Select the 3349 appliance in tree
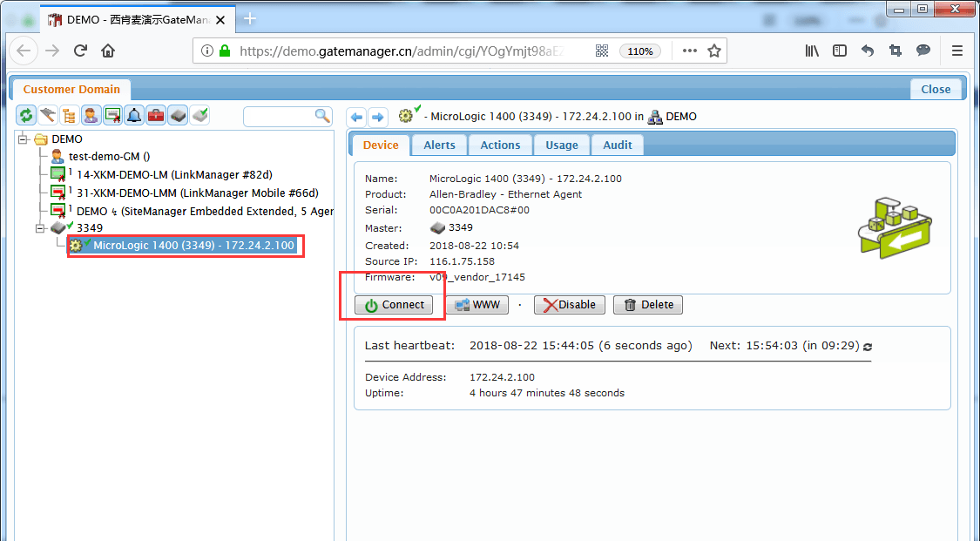Image resolution: width=980 pixels, height=541 pixels. coord(90,228)
